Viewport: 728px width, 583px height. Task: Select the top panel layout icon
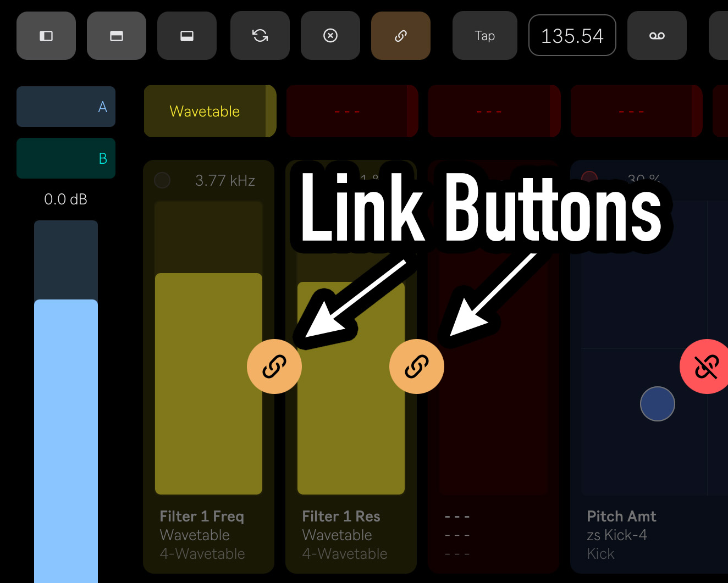117,36
